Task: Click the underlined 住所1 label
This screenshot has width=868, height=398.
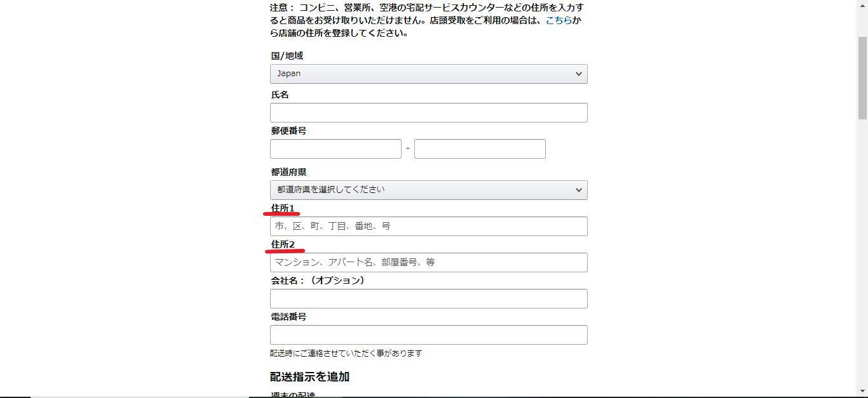Action: point(283,208)
